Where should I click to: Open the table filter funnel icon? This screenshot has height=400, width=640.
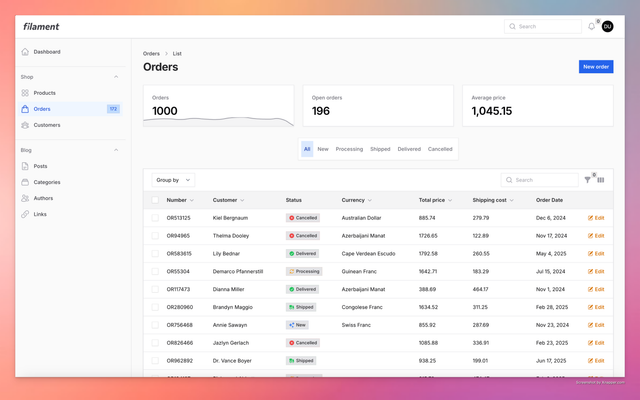[x=587, y=180]
